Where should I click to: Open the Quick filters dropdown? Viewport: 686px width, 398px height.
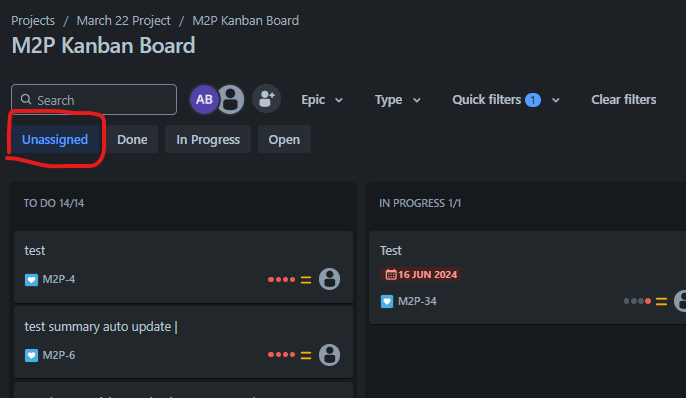pyautogui.click(x=506, y=100)
